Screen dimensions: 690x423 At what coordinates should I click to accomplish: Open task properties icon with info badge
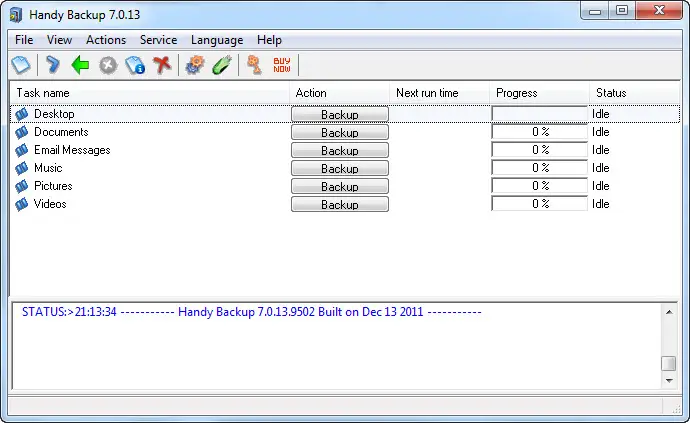135,65
